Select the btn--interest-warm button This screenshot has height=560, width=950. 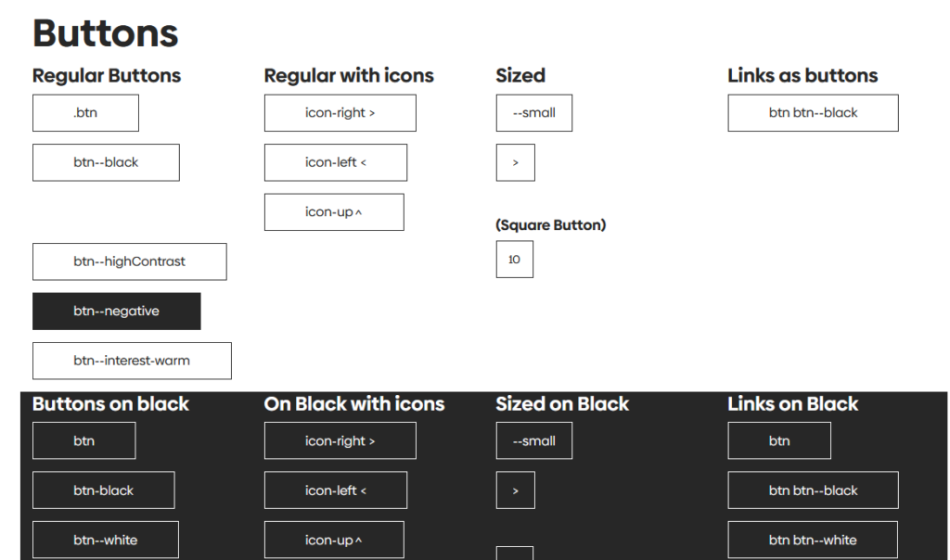132,361
